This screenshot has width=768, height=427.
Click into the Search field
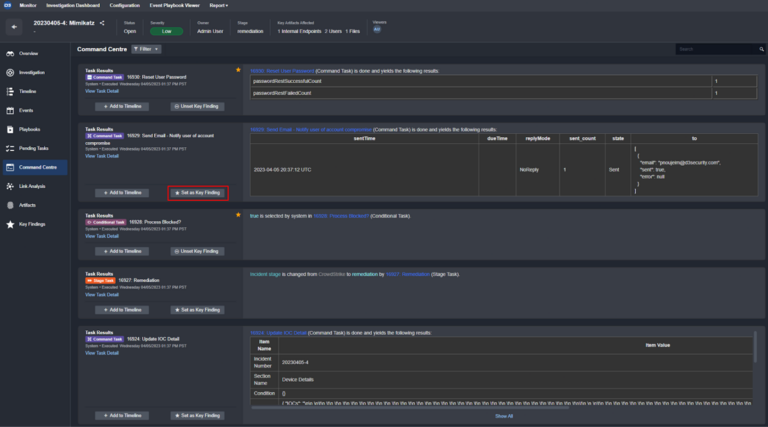pyautogui.click(x=716, y=49)
